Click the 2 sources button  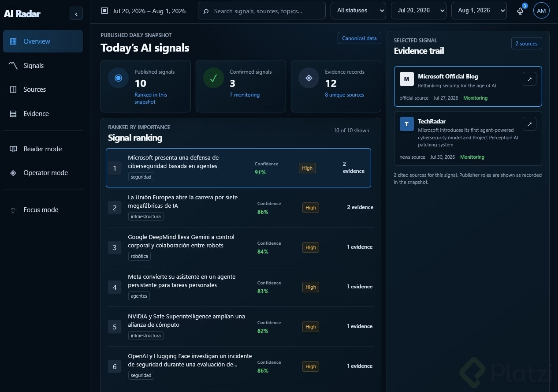coord(526,44)
